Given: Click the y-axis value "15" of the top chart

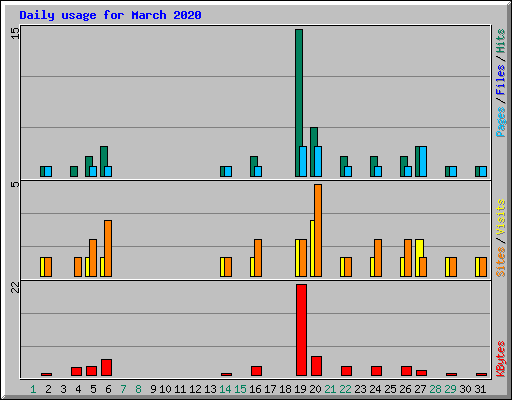Looking at the screenshot, I should click(x=15, y=33).
